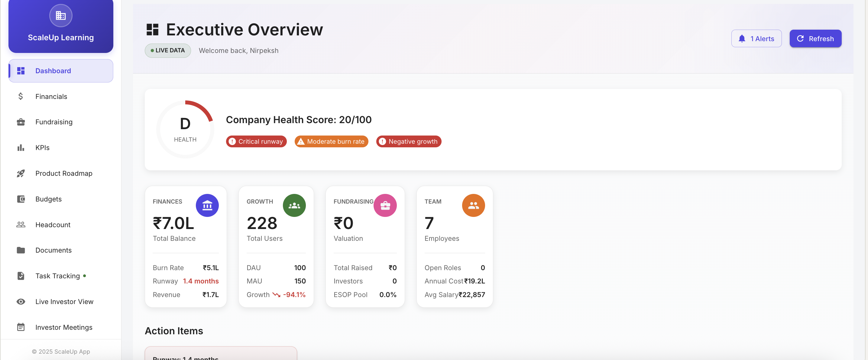
Task: Click the Negative growth warning chip
Action: coord(408,141)
